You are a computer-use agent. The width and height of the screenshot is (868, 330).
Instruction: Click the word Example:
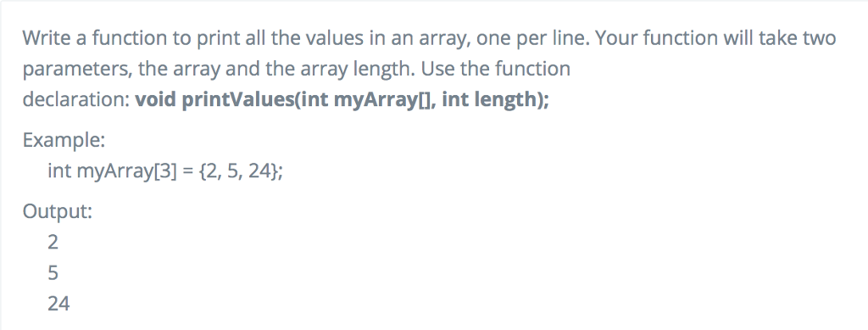[64, 140]
